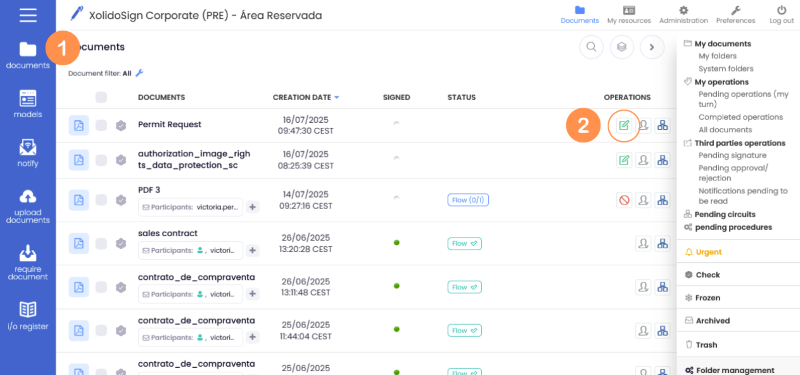Click the person icon for PDF 3
Image resolution: width=800 pixels, height=375 pixels.
(x=643, y=200)
